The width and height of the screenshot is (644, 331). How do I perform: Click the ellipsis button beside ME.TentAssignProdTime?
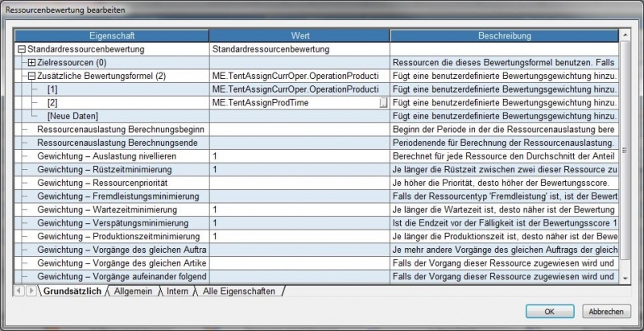(x=383, y=103)
